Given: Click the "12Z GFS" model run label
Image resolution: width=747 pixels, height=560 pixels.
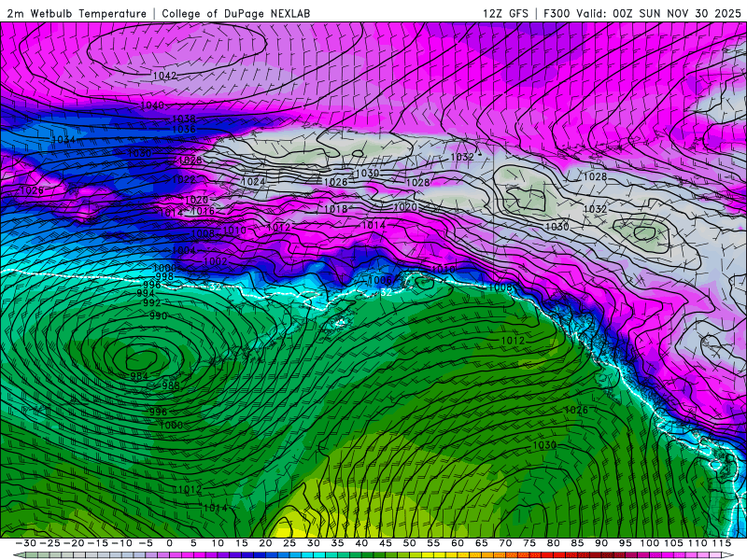Looking at the screenshot, I should point(505,14).
